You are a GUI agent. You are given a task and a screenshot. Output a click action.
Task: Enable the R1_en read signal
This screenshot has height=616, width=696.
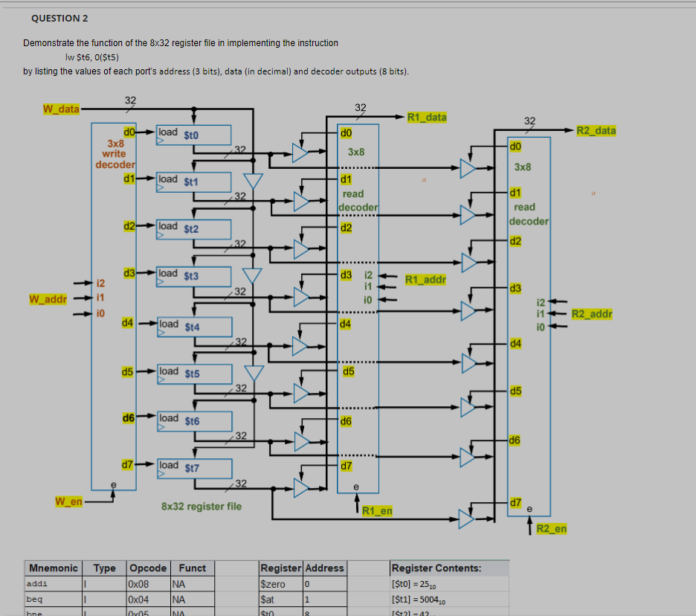[376, 509]
